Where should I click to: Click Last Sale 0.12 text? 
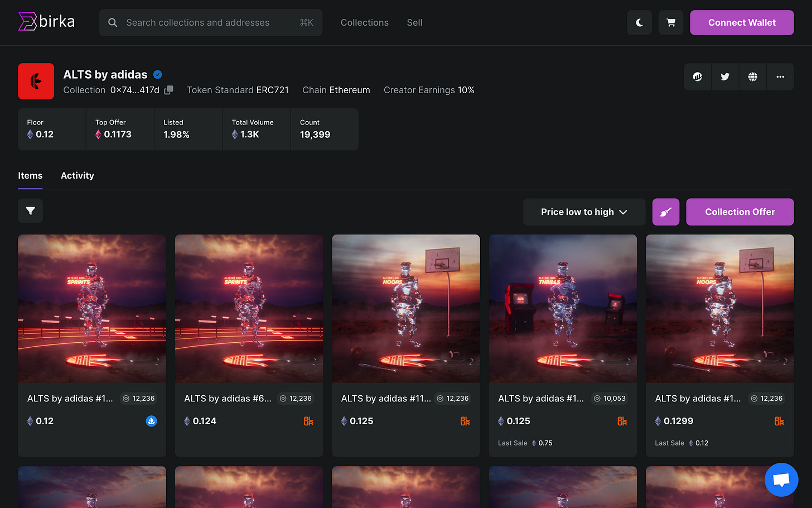point(681,443)
